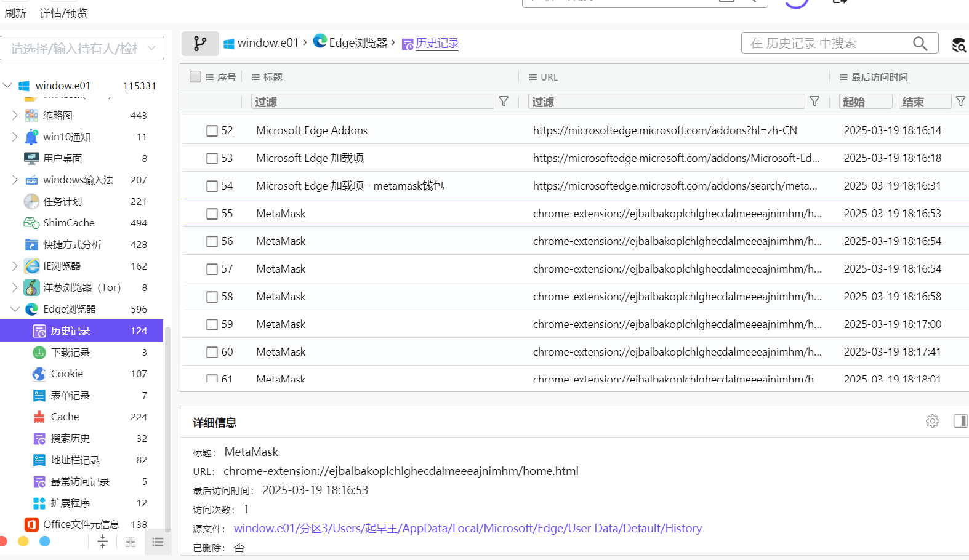Viewport: 969px width, 560px height.
Task: Select Cache under Edge browser
Action: (x=65, y=417)
